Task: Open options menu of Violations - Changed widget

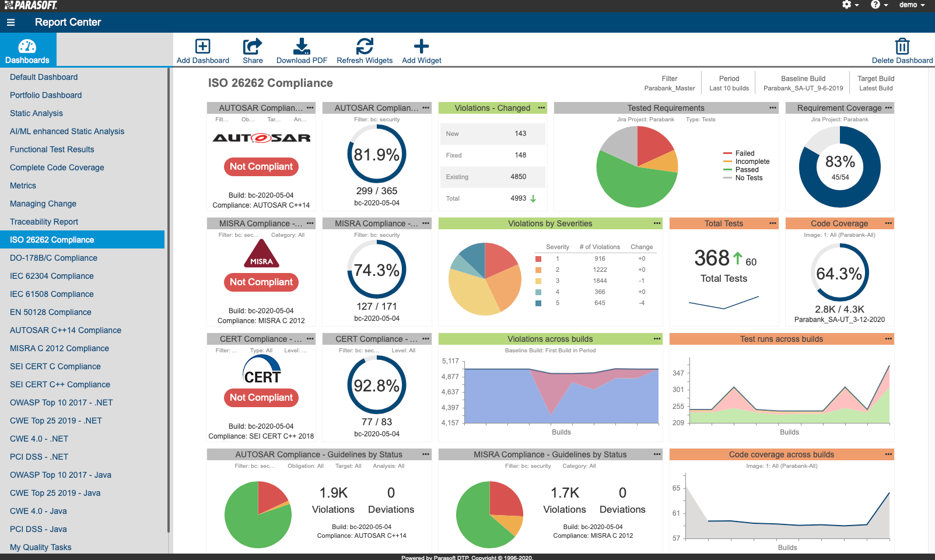Action: click(541, 108)
